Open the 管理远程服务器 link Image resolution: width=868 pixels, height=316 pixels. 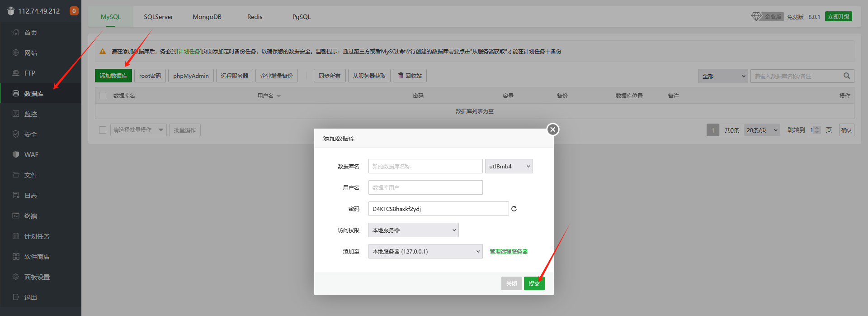[x=509, y=251]
